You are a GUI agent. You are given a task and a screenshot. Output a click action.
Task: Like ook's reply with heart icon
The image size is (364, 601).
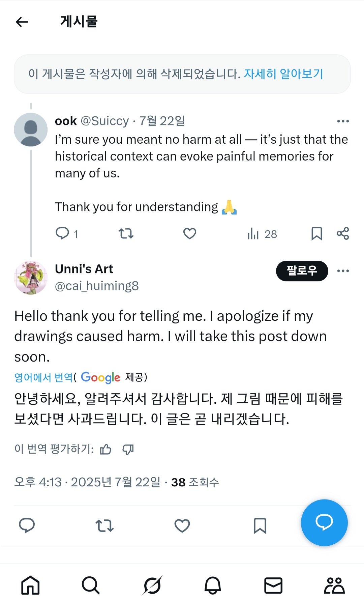pos(190,233)
